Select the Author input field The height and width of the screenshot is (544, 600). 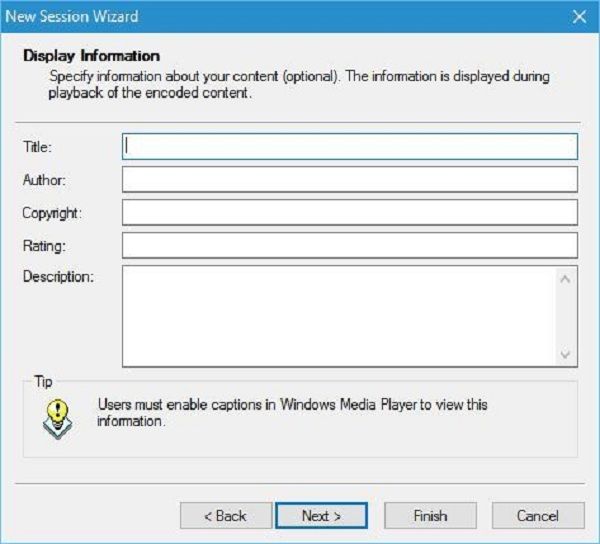(x=349, y=180)
